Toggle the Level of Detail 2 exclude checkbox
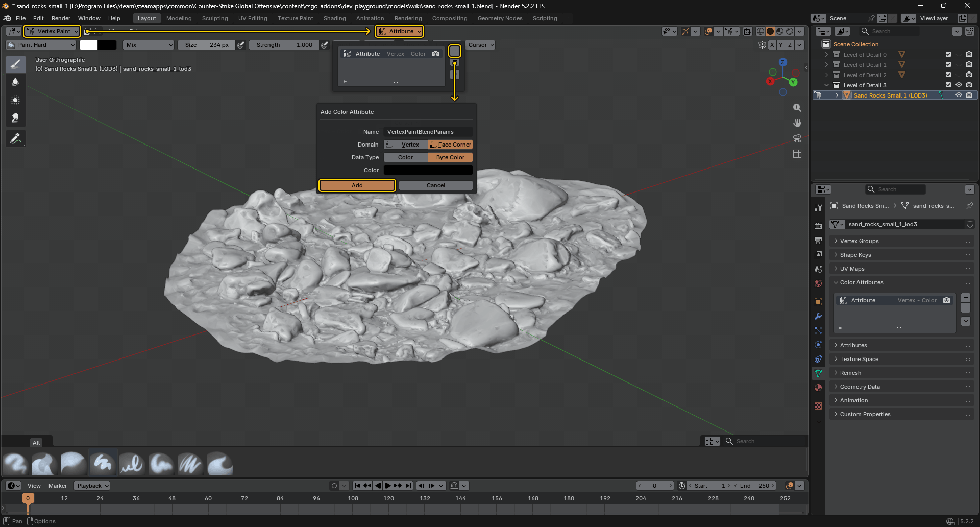This screenshot has height=527, width=980. 948,75
